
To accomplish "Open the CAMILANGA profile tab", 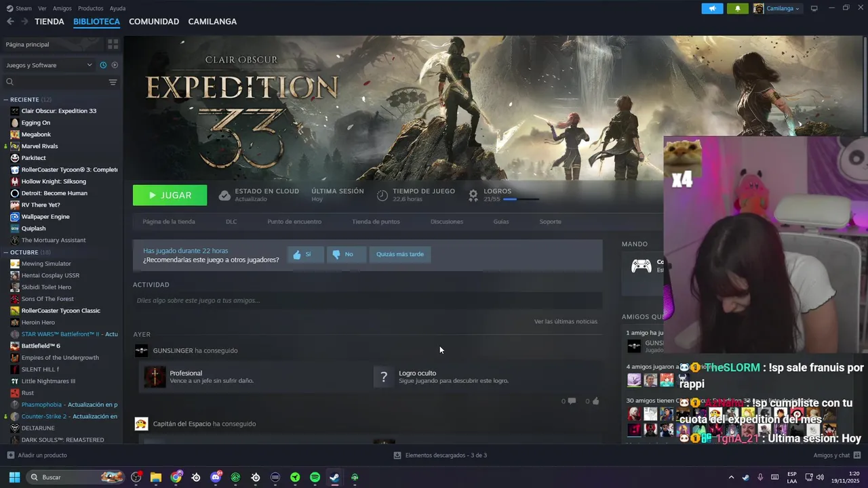I will (212, 22).
